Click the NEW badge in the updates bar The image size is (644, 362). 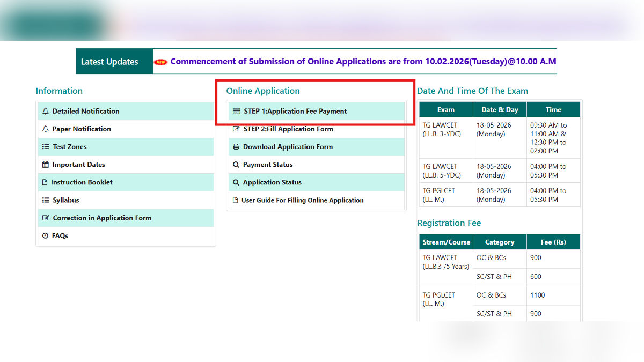pyautogui.click(x=160, y=61)
